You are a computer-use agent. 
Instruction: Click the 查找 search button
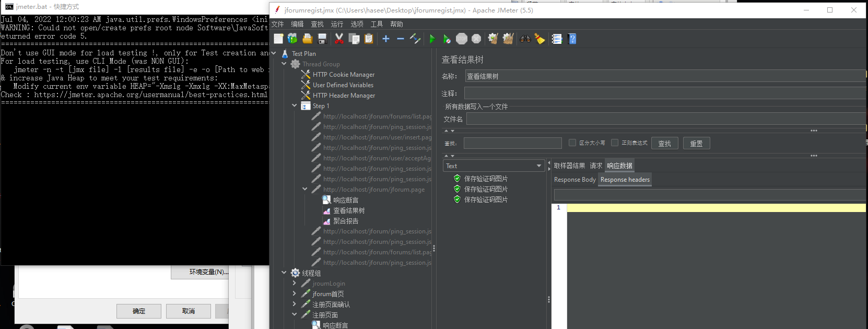coord(665,144)
